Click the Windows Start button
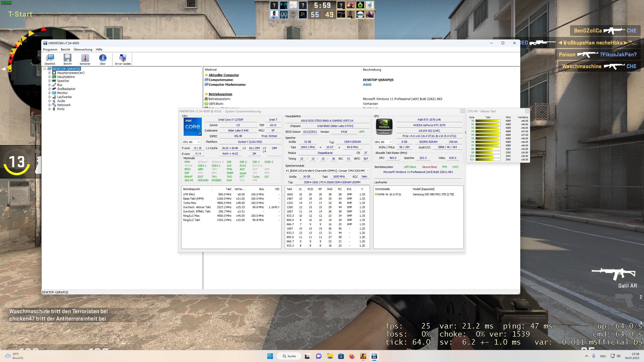This screenshot has width=644, height=362. click(x=270, y=356)
